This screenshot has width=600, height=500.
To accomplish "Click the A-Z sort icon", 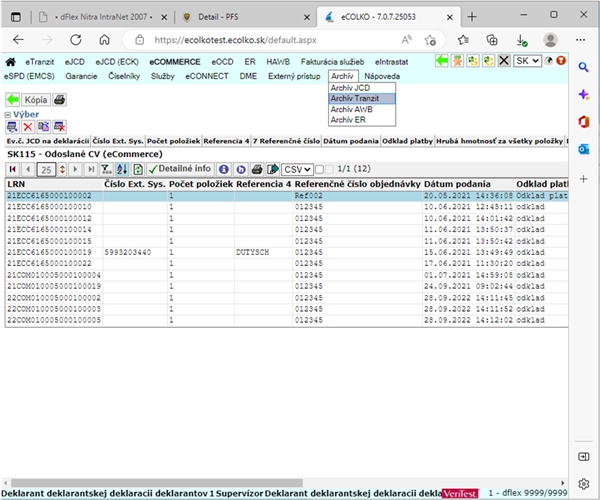I will [122, 169].
